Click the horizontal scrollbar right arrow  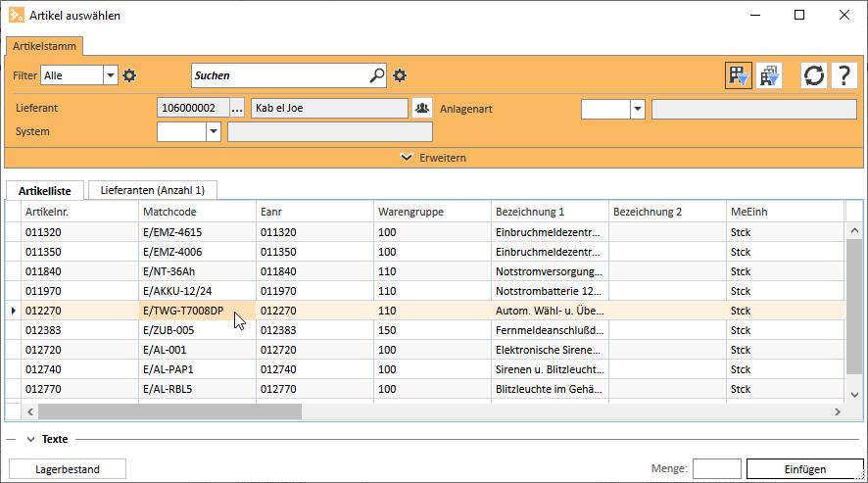pyautogui.click(x=837, y=411)
